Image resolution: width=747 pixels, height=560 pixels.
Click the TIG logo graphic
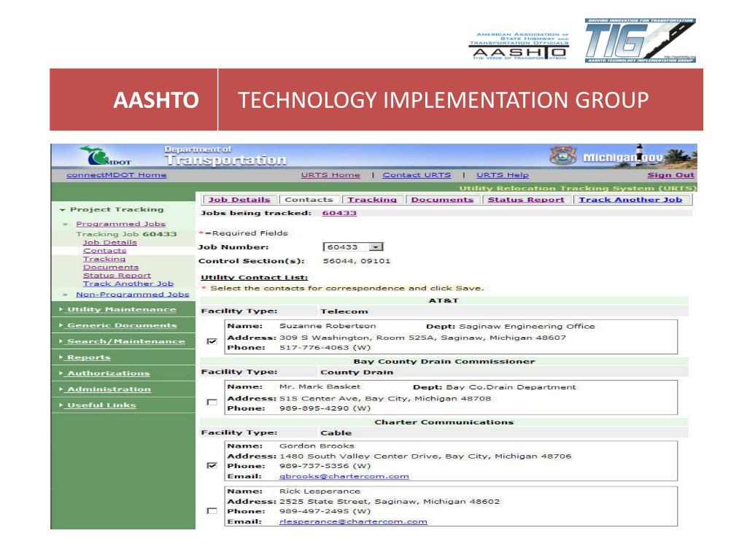(x=640, y=41)
